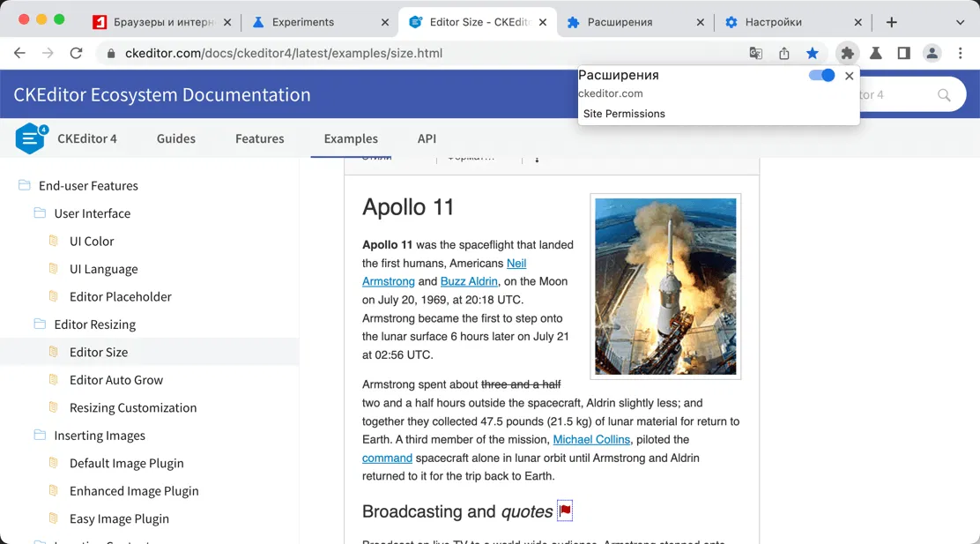Click the red flag anchor icon
980x544 pixels.
tap(565, 510)
